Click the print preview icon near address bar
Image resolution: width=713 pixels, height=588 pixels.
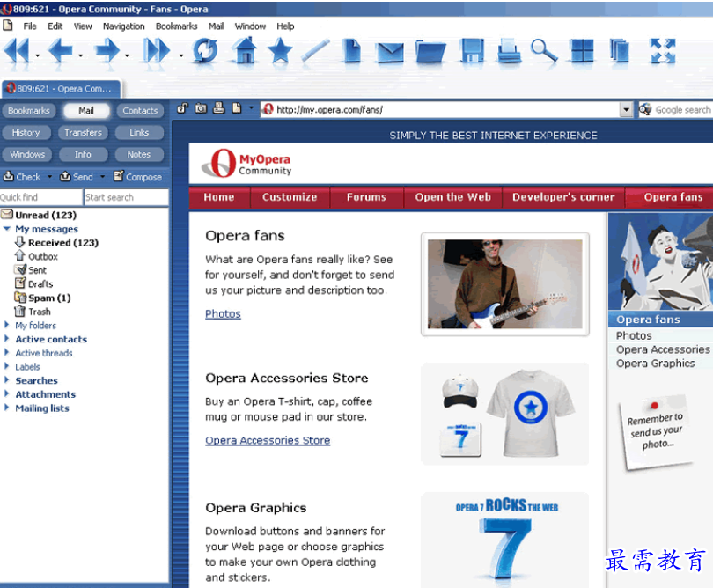(218, 108)
